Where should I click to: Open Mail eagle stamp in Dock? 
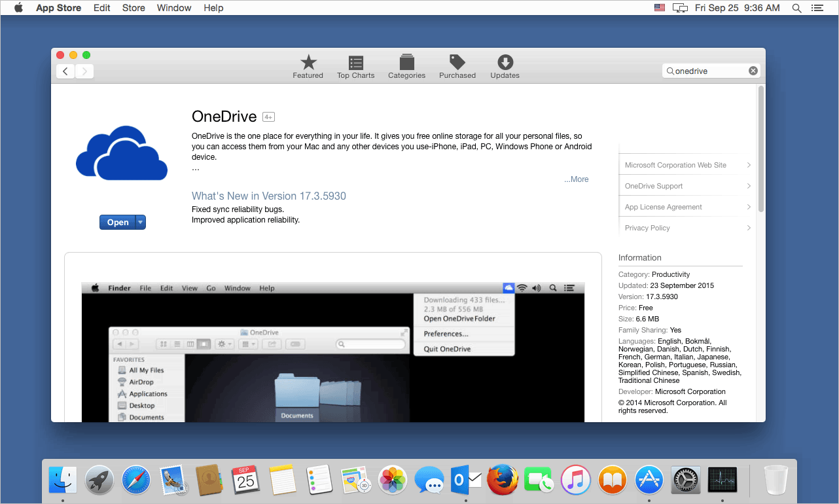click(x=173, y=480)
